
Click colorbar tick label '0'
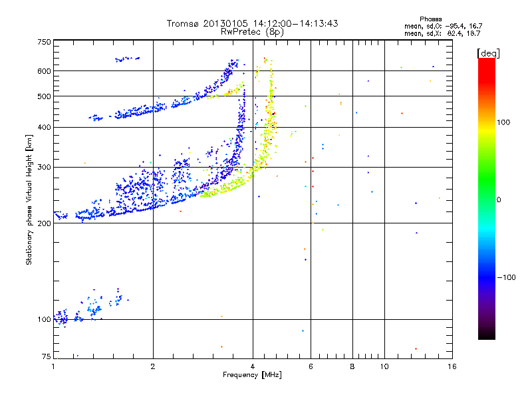tap(499, 200)
